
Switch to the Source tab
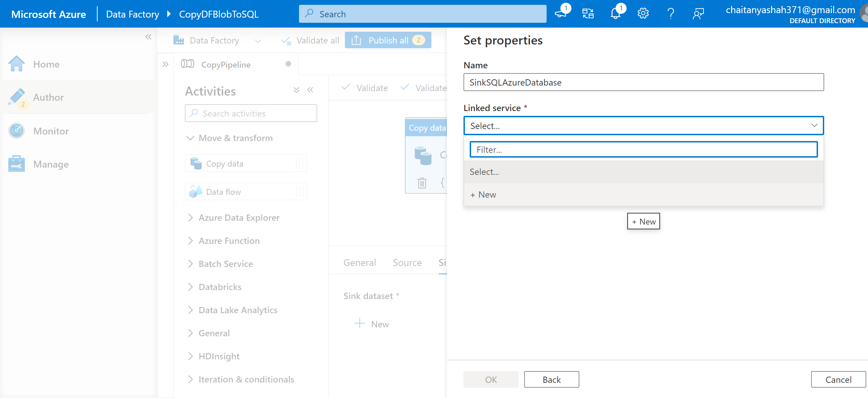click(407, 262)
